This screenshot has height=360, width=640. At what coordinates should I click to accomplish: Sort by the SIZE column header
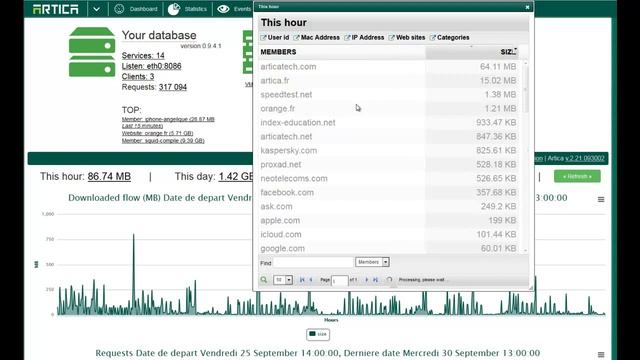(472, 52)
